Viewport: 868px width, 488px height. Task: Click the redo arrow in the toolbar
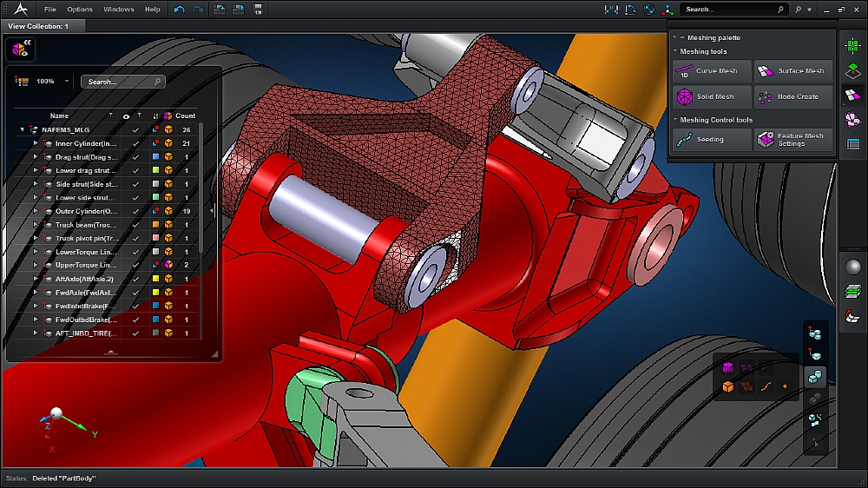(x=198, y=10)
